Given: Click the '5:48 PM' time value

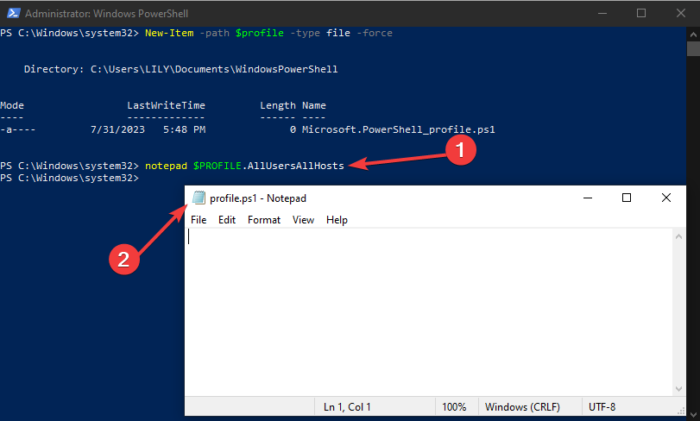Looking at the screenshot, I should 184,129.
